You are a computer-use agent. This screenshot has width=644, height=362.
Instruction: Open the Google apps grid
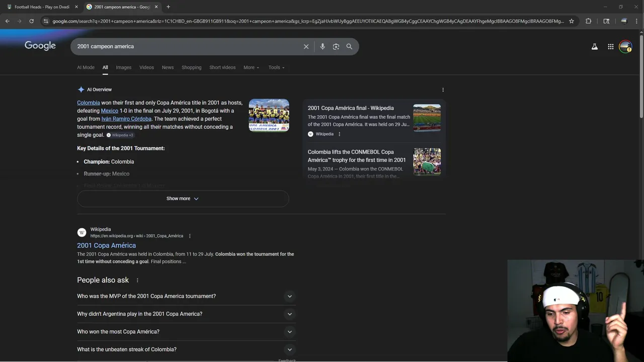point(611,46)
